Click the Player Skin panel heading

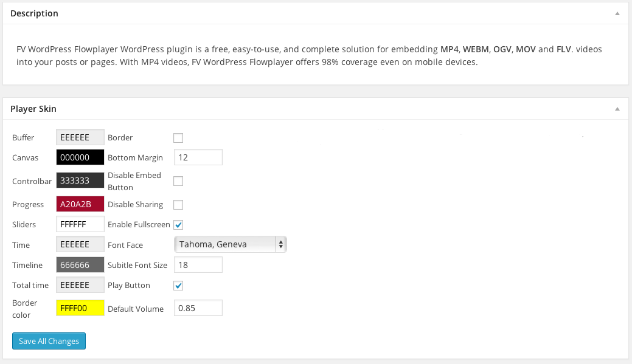pos(33,109)
